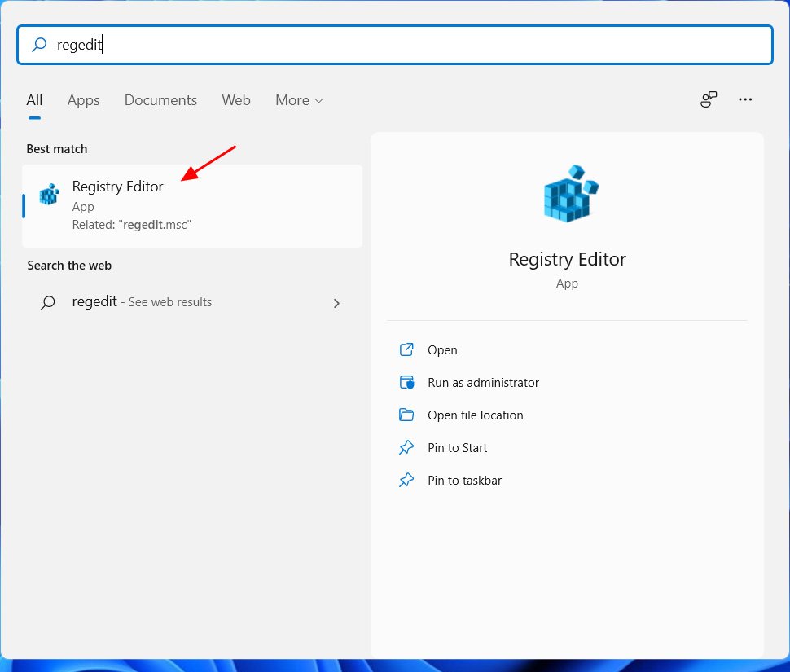Click the small Registry Editor icon in best match
This screenshot has width=790, height=672.
pos(50,194)
